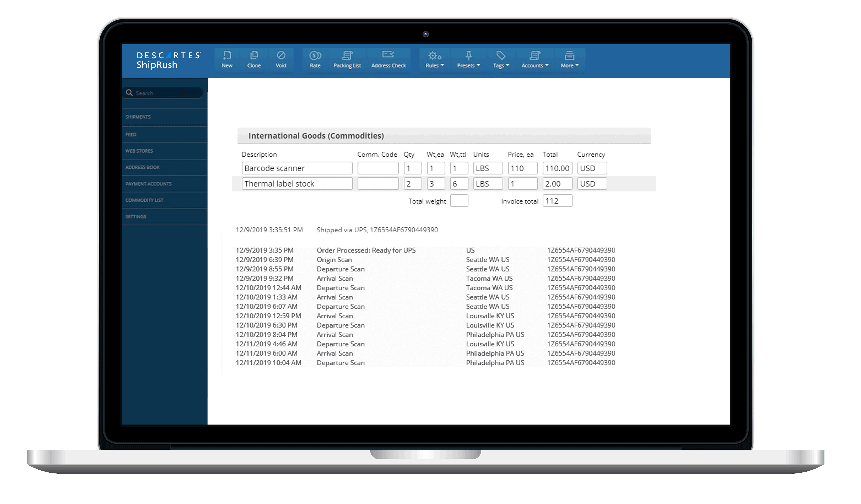Open Shipments in the sidebar
861x504 pixels.
coord(164,117)
